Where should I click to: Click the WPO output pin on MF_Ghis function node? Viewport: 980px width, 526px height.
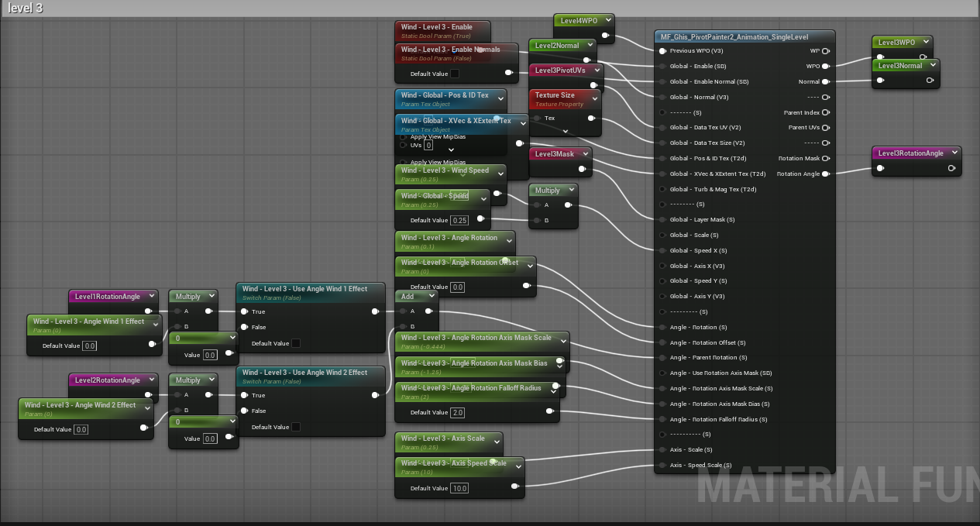pyautogui.click(x=826, y=67)
